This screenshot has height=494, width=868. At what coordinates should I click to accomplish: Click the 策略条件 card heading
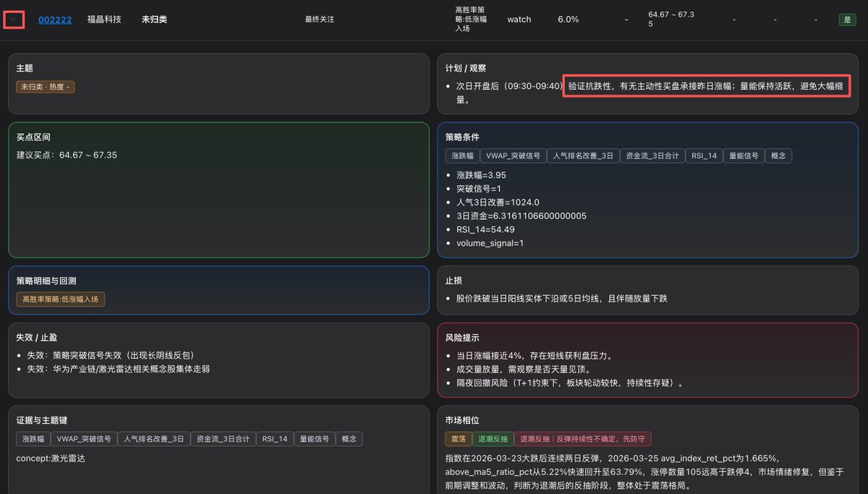pyautogui.click(x=463, y=137)
